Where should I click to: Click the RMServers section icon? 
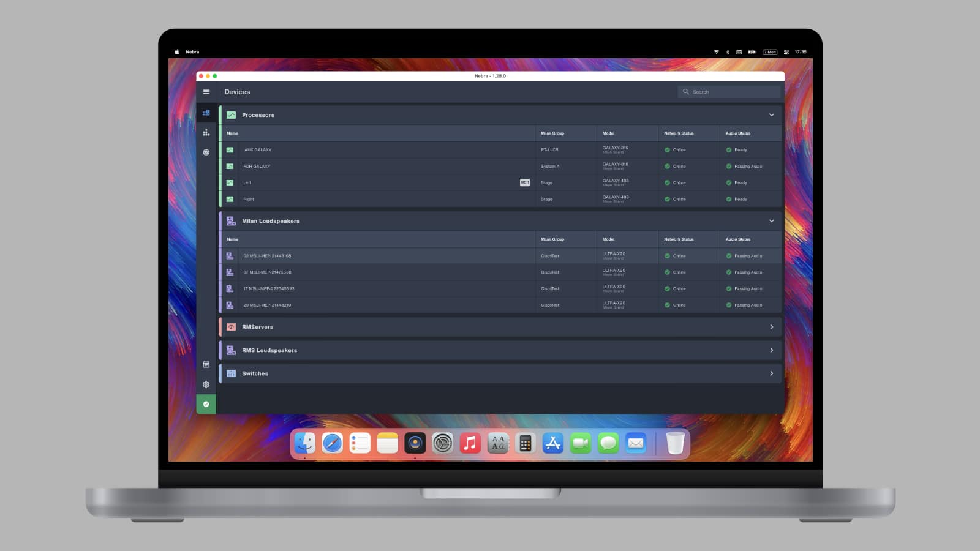tap(230, 327)
